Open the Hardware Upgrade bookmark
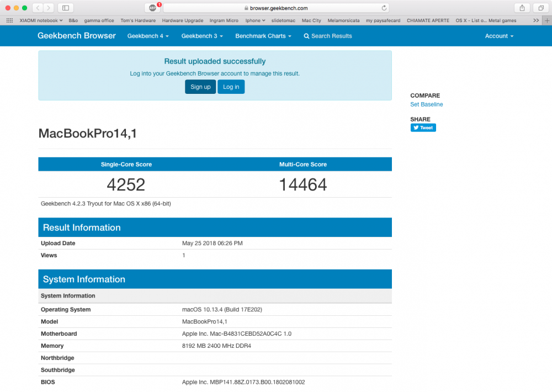The image size is (552, 392). point(183,20)
